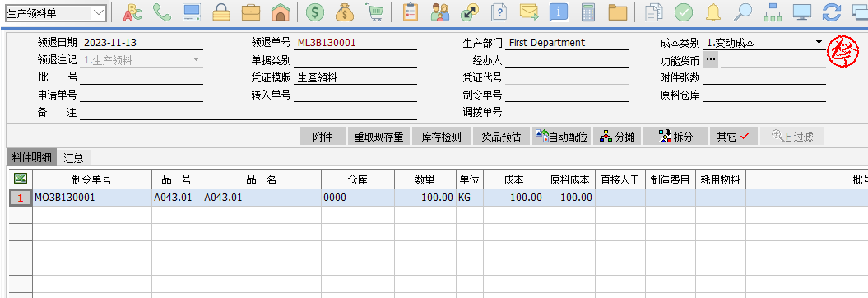Open the padlock icon in toolbar

[220, 12]
